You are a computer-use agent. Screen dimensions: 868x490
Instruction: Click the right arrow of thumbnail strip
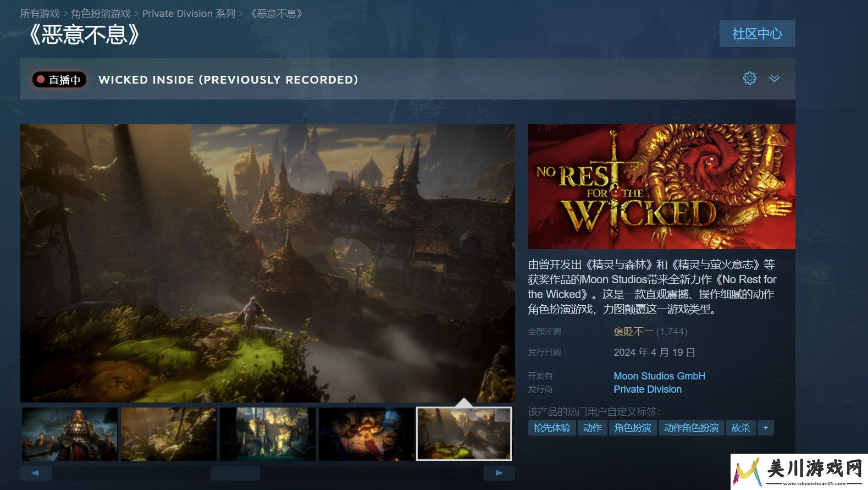pyautogui.click(x=499, y=473)
